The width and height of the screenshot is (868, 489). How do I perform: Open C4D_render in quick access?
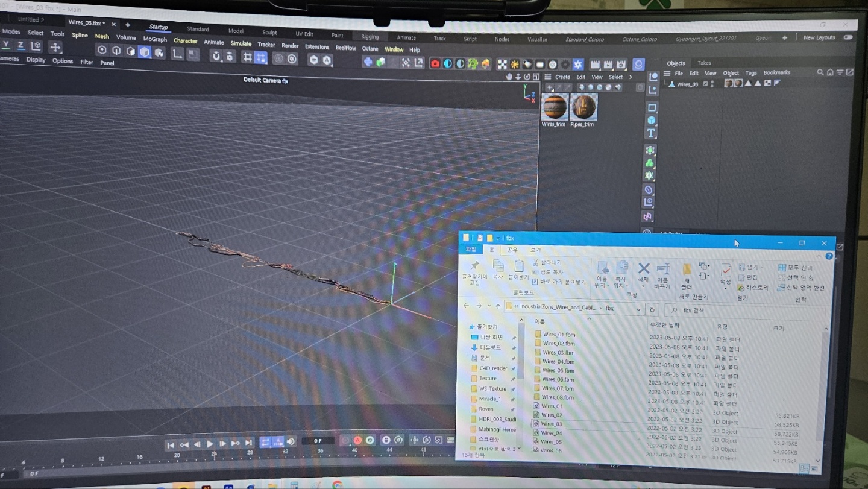point(493,368)
